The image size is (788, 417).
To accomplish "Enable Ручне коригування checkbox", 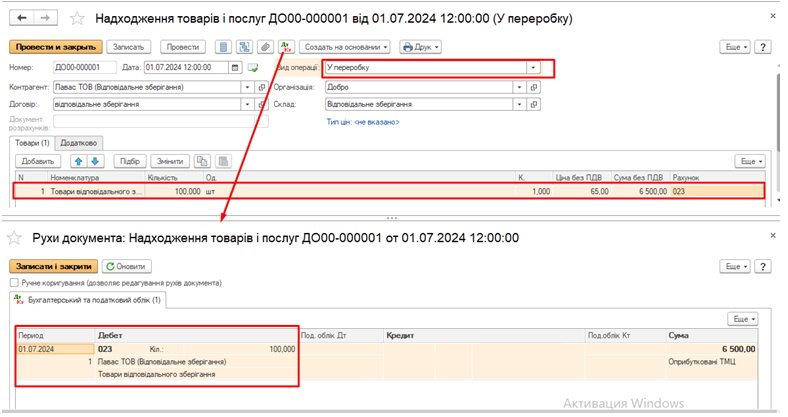I will coord(15,283).
